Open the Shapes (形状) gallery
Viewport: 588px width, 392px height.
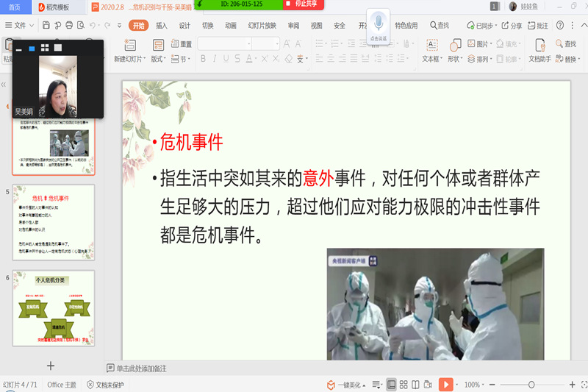click(x=455, y=50)
